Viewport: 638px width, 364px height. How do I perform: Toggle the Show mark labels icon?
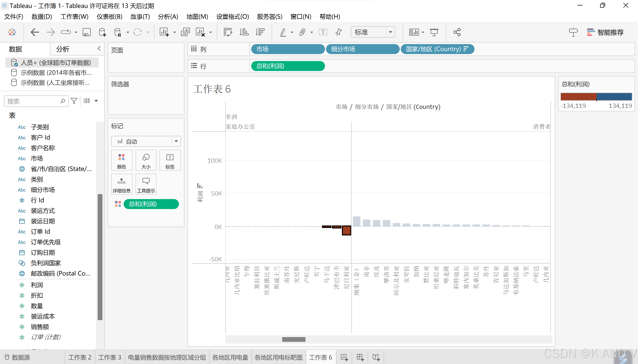coord(323,32)
